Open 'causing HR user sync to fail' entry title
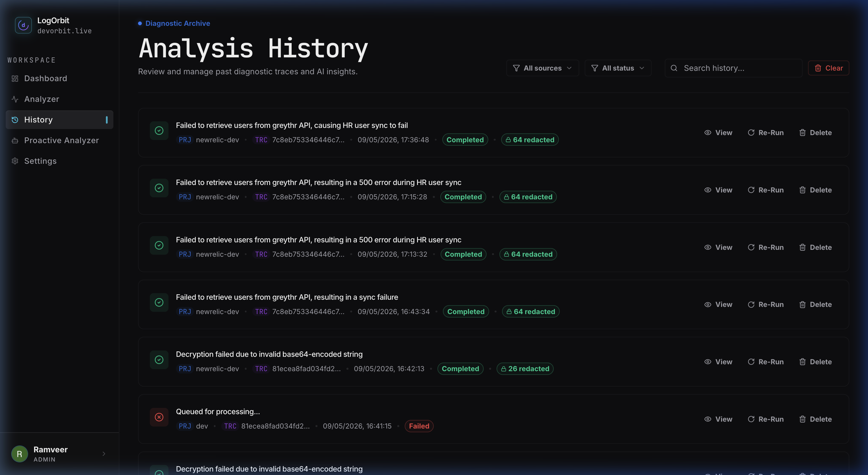 [x=292, y=125]
